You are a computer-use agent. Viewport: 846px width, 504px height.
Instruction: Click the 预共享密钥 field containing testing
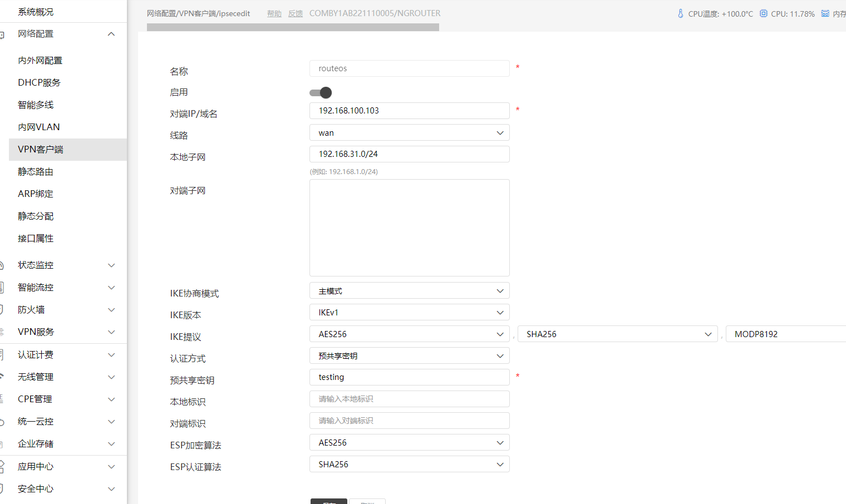pyautogui.click(x=409, y=377)
